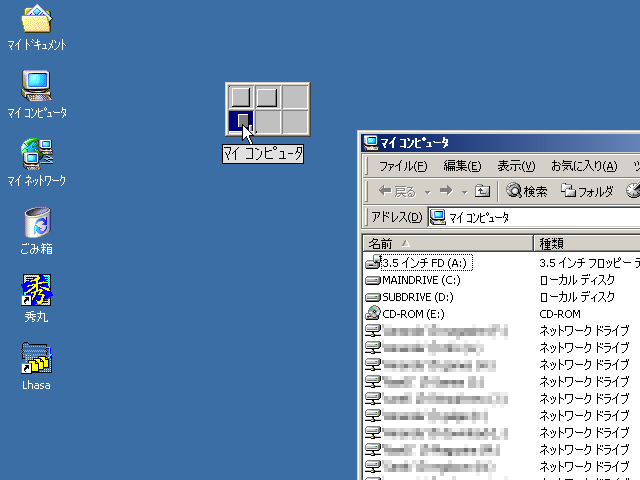Open the back history dropdown arrow

click(427, 192)
